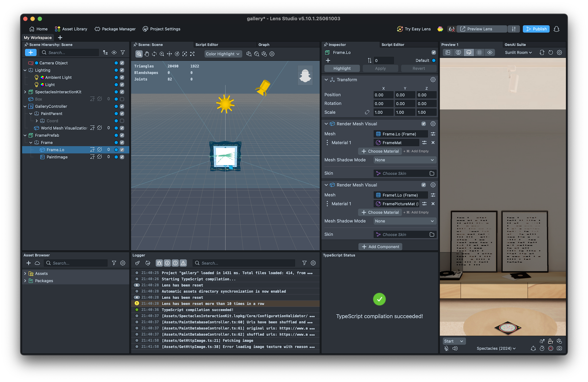The image size is (588, 382).
Task: Switch to the Graph tab
Action: (x=264, y=45)
